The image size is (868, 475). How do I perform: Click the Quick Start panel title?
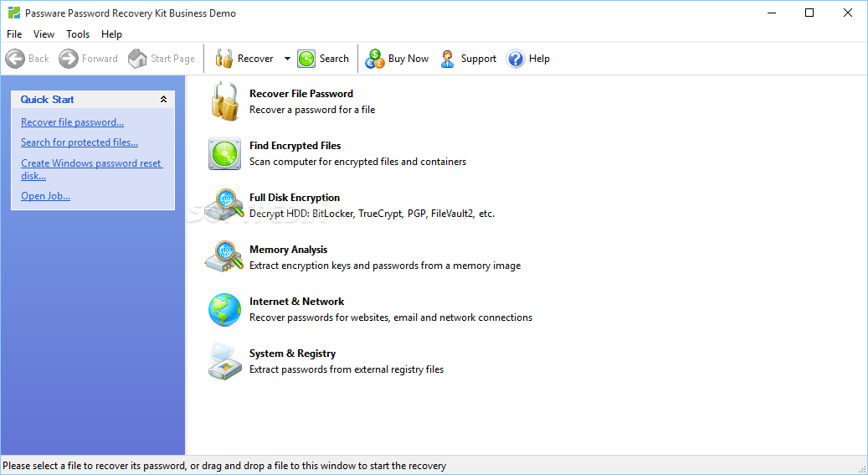[47, 99]
